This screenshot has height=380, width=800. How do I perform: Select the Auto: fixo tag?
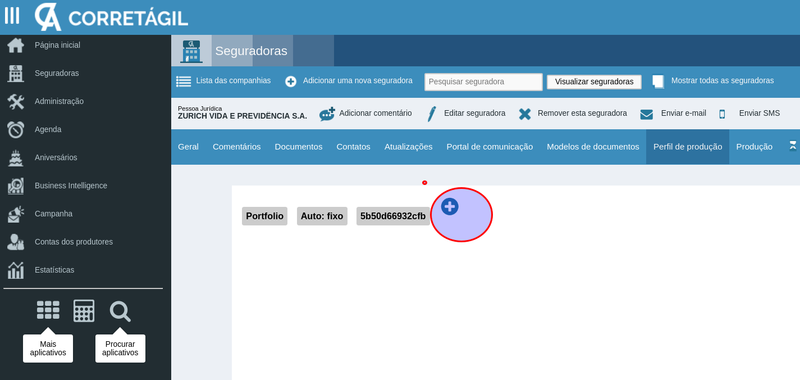pos(322,216)
